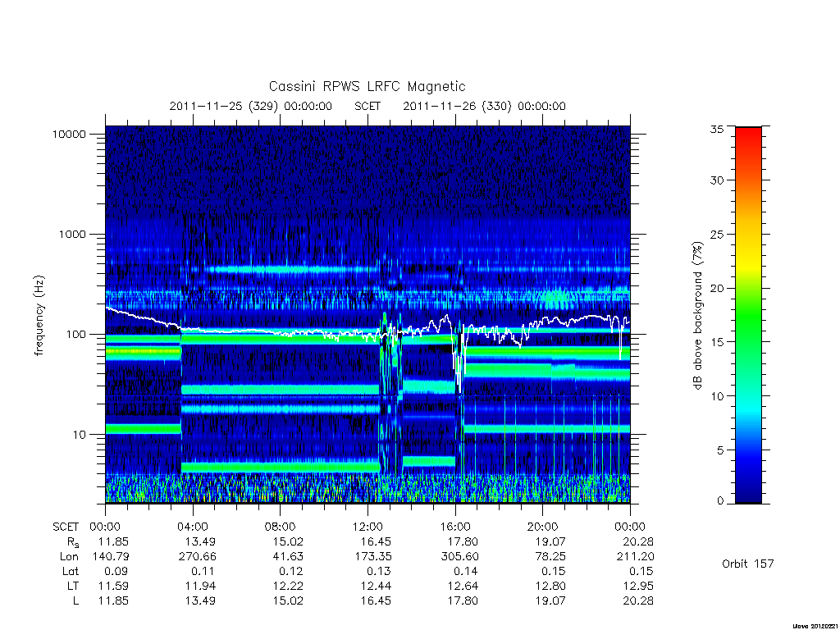
Task: Click the 10000 frequency axis tick label
Action: click(x=69, y=134)
